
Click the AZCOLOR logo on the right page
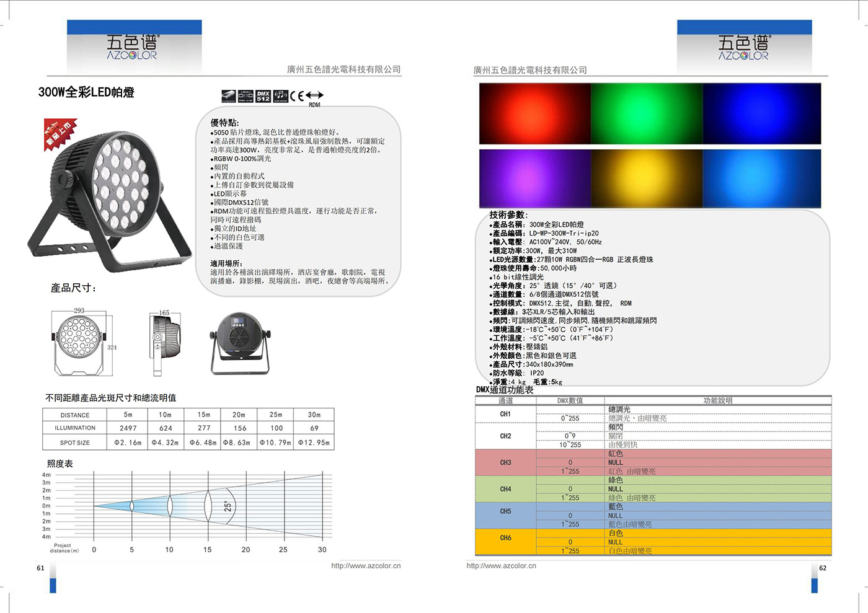tap(743, 48)
